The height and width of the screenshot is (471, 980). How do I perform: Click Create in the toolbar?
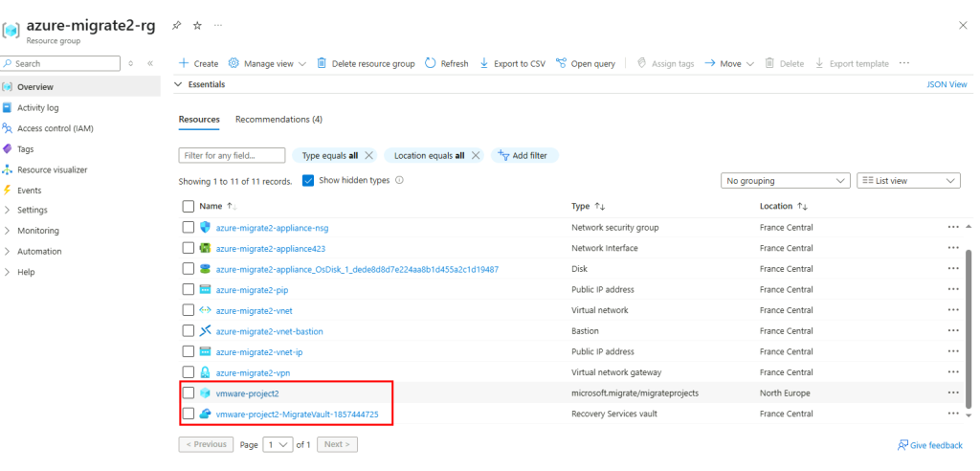(199, 64)
